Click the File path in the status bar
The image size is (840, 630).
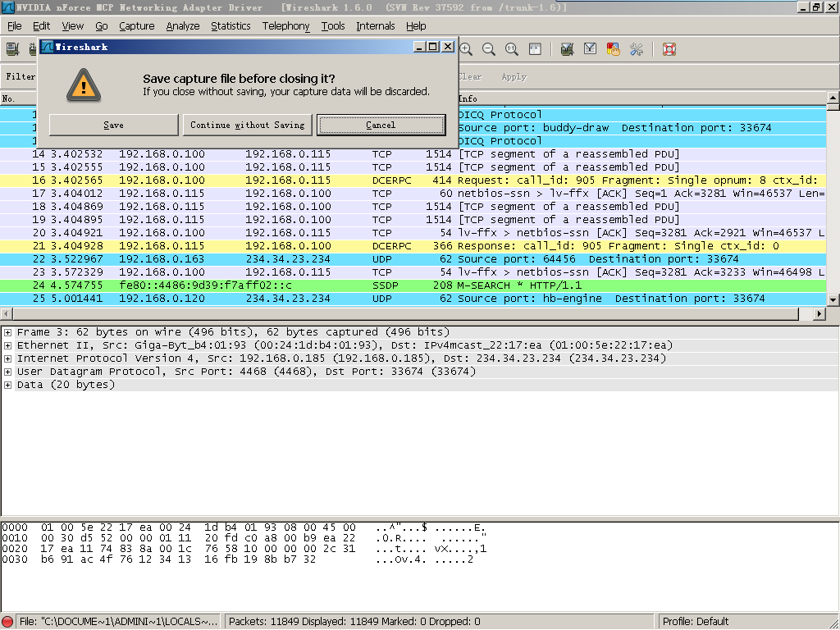(x=118, y=622)
